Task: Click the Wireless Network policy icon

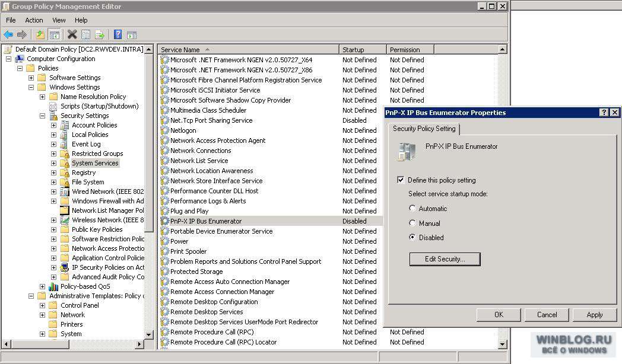Action: [x=64, y=220]
